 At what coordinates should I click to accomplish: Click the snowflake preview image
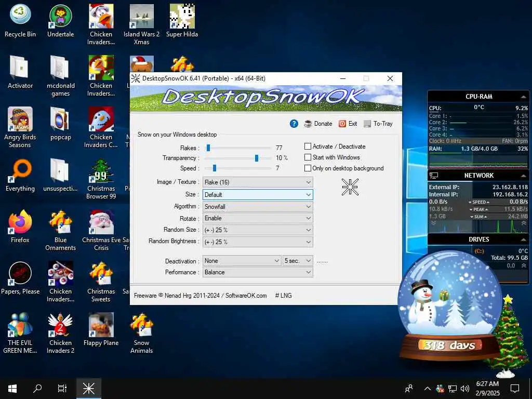[350, 187]
